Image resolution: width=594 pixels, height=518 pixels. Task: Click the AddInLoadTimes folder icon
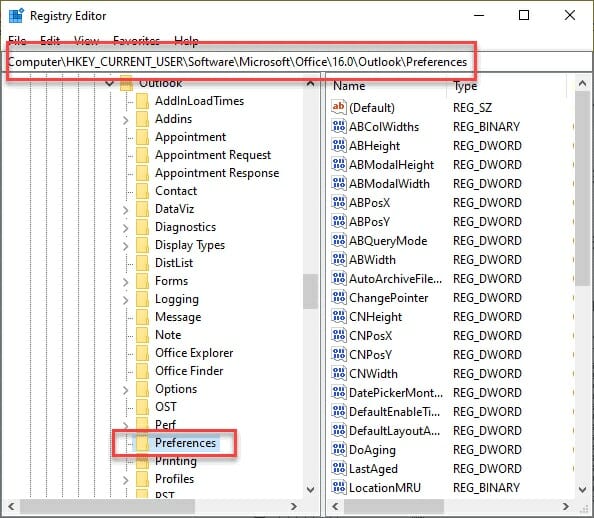(x=142, y=101)
